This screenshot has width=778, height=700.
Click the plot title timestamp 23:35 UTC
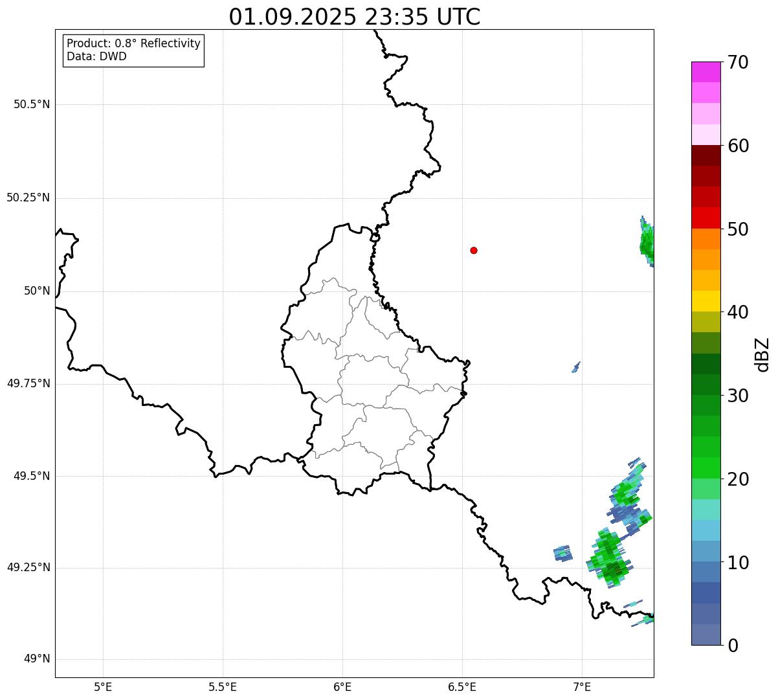pos(423,17)
